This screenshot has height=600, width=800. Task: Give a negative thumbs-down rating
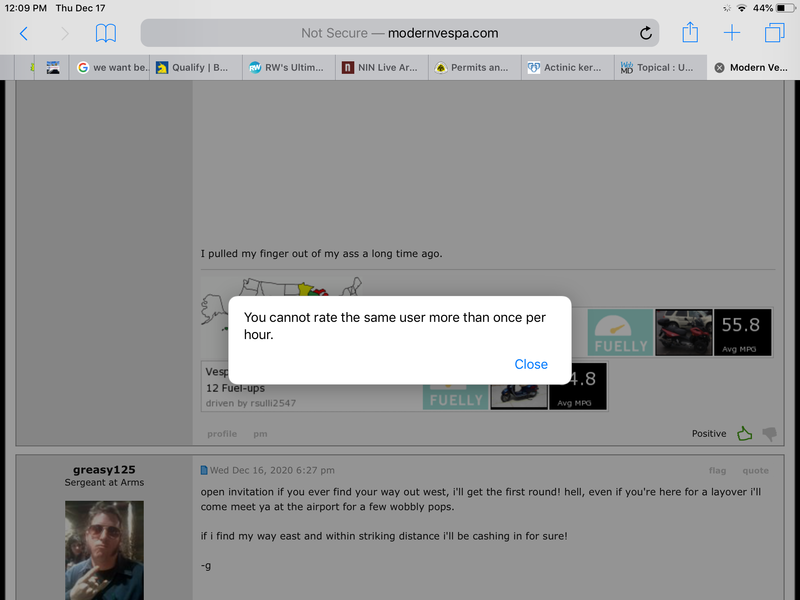(x=769, y=434)
